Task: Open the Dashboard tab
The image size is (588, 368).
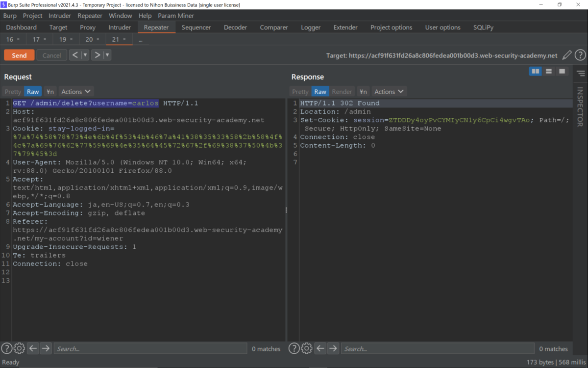Action: 22,27
